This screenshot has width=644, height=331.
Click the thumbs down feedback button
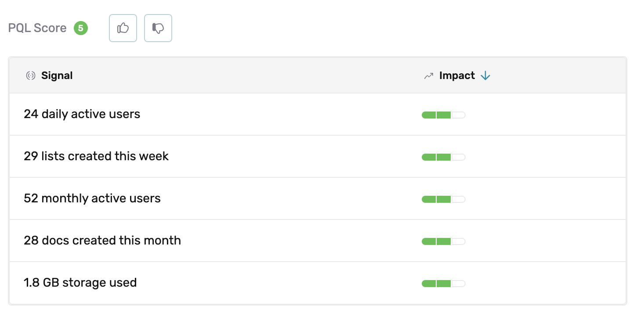(x=158, y=28)
